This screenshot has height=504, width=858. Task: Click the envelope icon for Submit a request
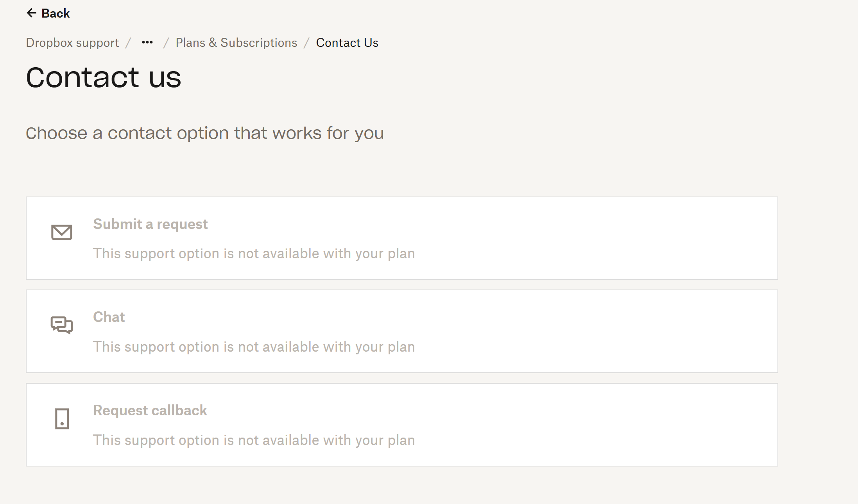(x=62, y=232)
